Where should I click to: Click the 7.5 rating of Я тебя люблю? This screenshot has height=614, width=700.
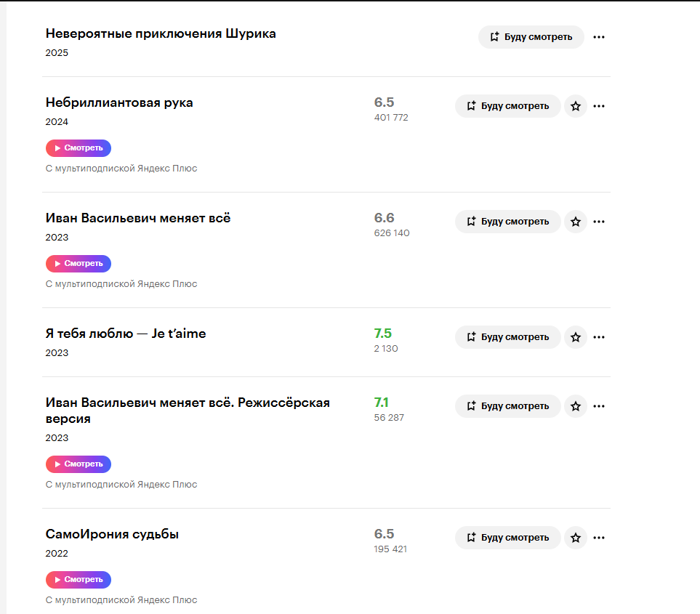[x=383, y=334]
